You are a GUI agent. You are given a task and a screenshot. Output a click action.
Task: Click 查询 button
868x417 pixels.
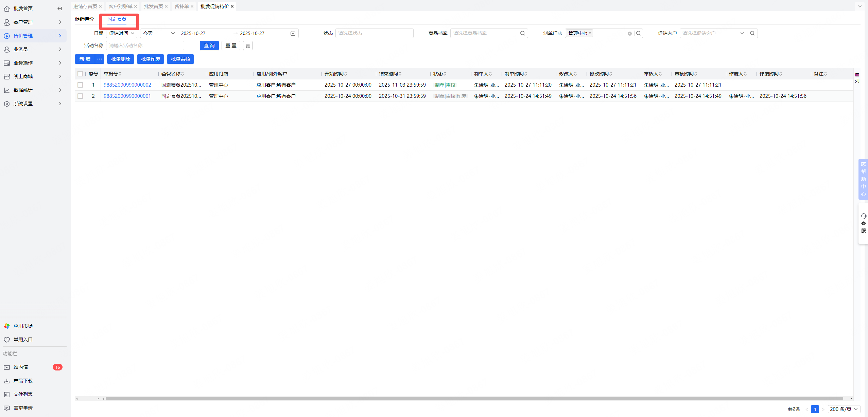coord(209,46)
